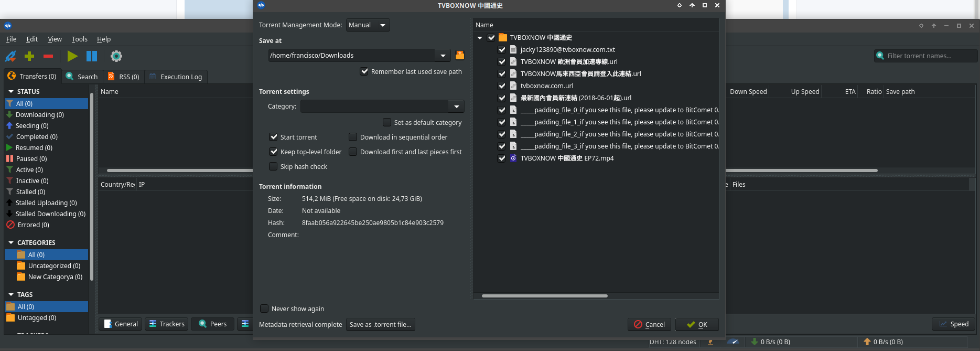The width and height of the screenshot is (980, 351).
Task: Click the Uncategorized folder icon
Action: point(21,265)
